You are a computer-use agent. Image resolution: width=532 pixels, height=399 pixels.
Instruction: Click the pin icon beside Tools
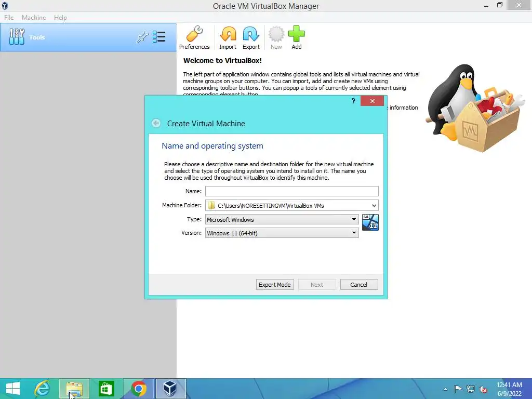pos(142,37)
